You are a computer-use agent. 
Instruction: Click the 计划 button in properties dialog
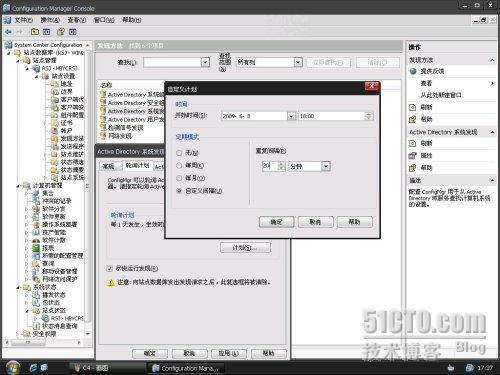245,248
